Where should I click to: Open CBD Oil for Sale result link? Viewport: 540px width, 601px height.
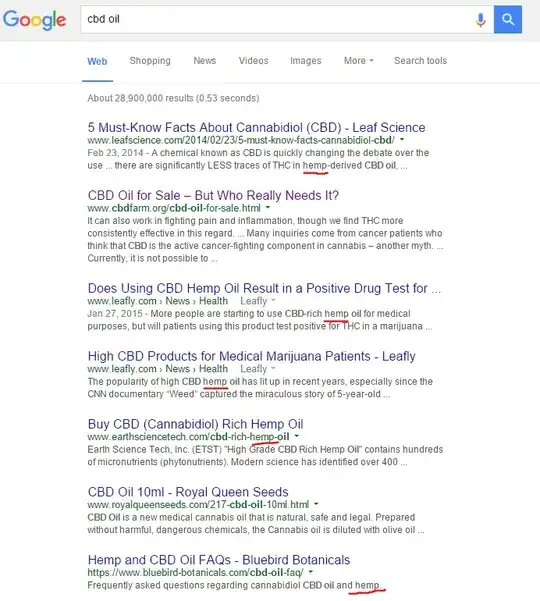tap(213, 195)
